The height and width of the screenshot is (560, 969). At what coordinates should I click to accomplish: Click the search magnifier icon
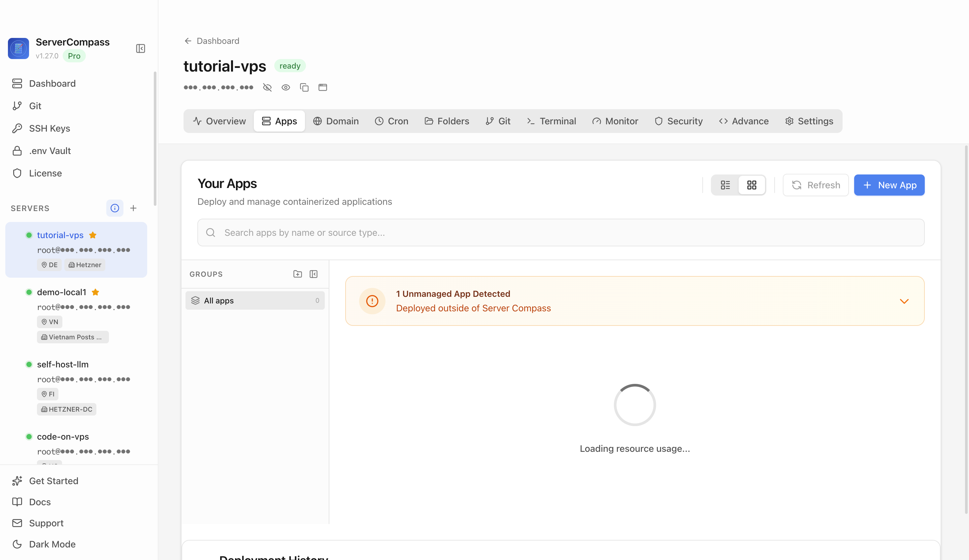coord(211,233)
